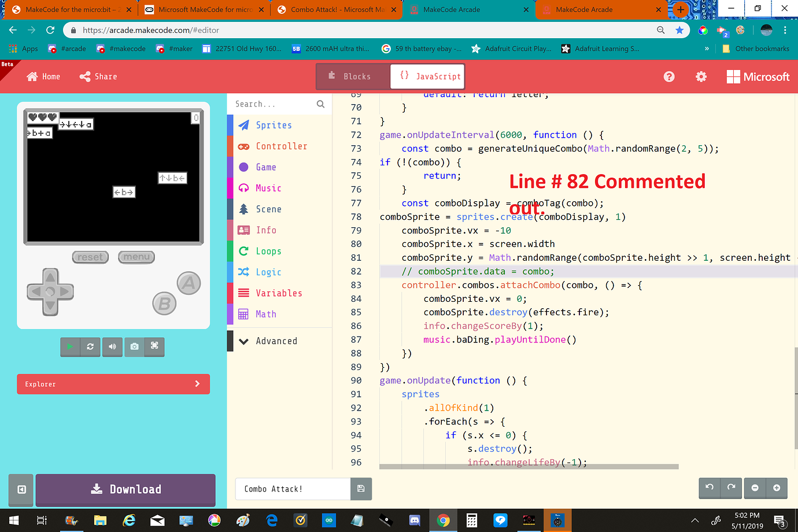Select the Sprites category in the toolbox

[x=274, y=125]
